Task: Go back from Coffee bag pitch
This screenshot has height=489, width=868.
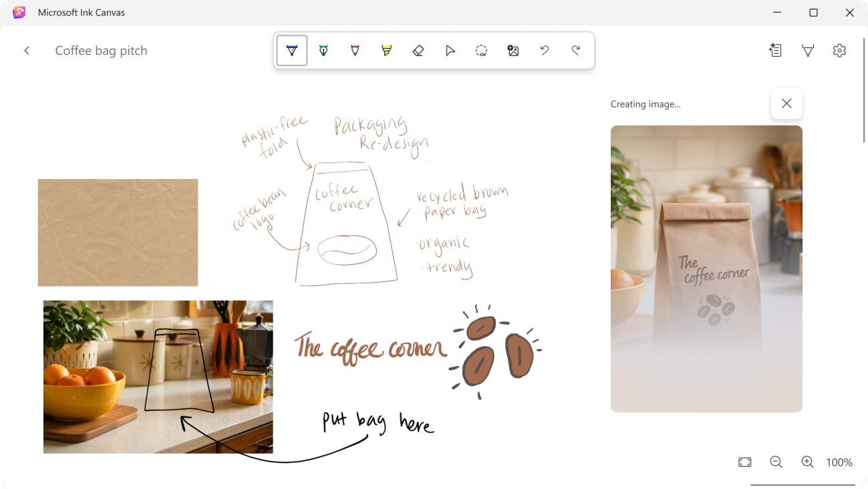Action: coord(27,51)
